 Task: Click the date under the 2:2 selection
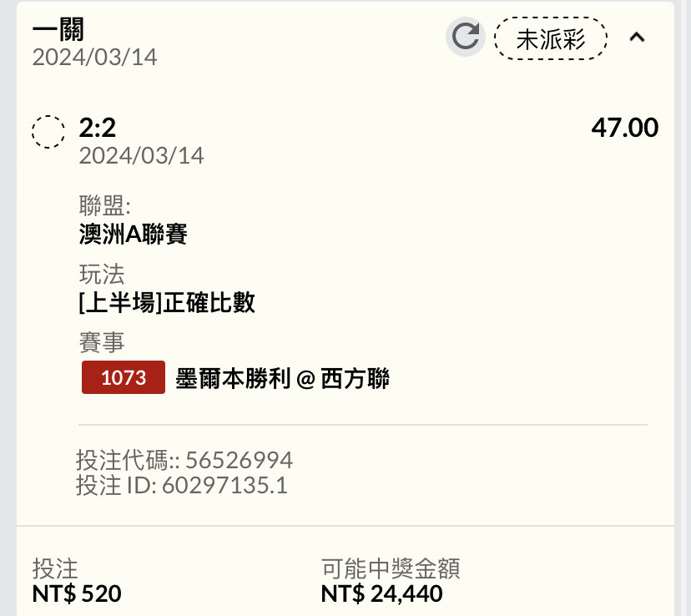click(142, 155)
